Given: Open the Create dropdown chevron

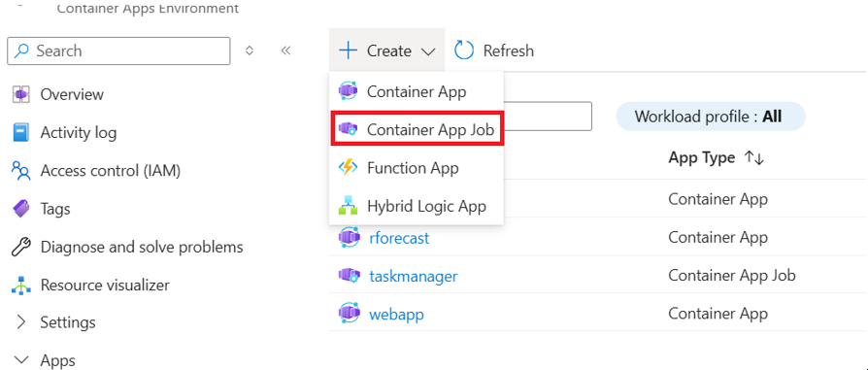Looking at the screenshot, I should tap(428, 52).
